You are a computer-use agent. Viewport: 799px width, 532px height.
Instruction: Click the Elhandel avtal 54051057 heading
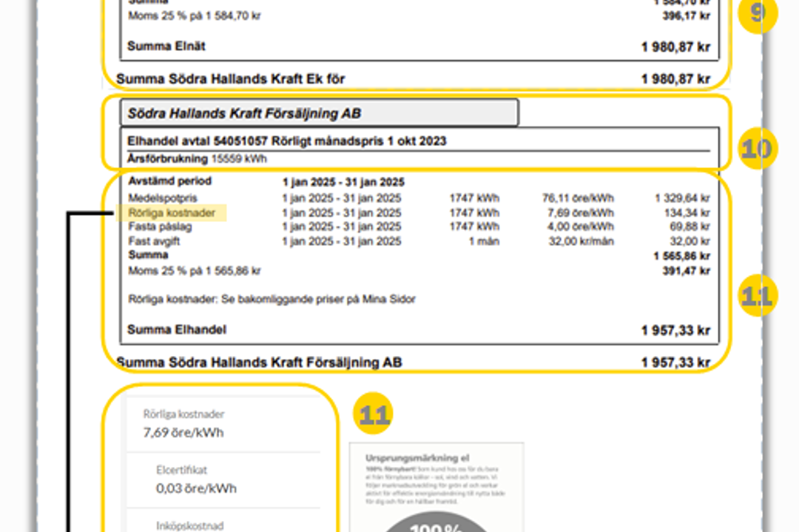tap(287, 141)
